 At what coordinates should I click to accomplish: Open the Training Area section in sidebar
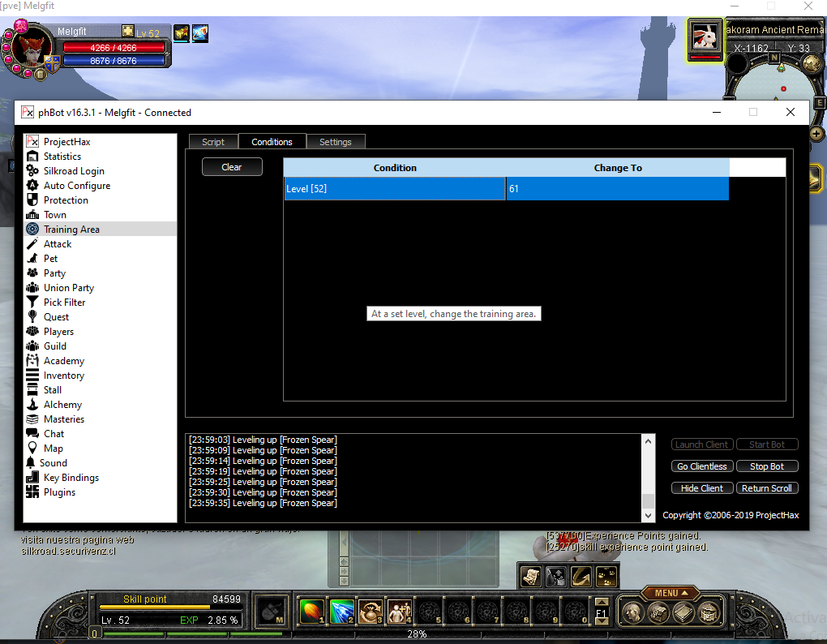pyautogui.click(x=71, y=230)
